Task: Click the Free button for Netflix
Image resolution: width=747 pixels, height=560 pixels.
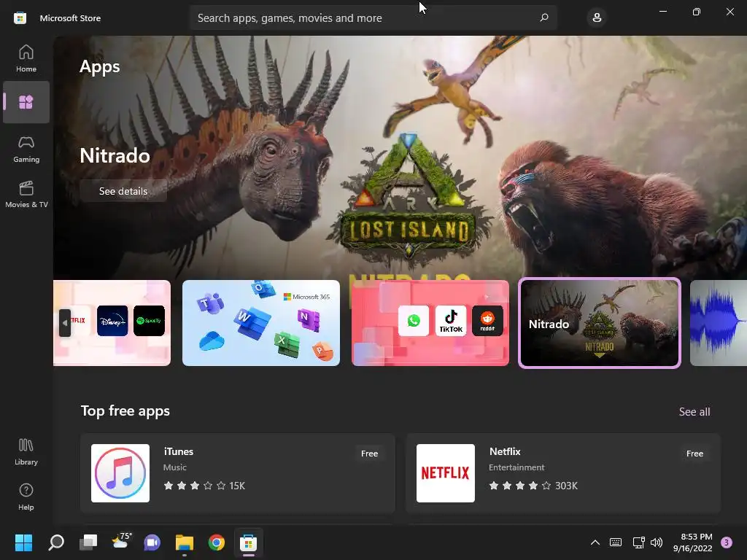Action: (x=694, y=454)
